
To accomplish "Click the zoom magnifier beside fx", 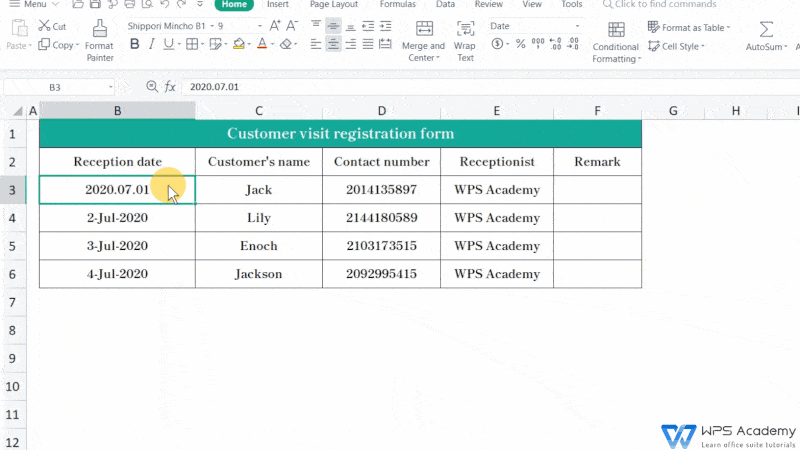I will [x=152, y=87].
